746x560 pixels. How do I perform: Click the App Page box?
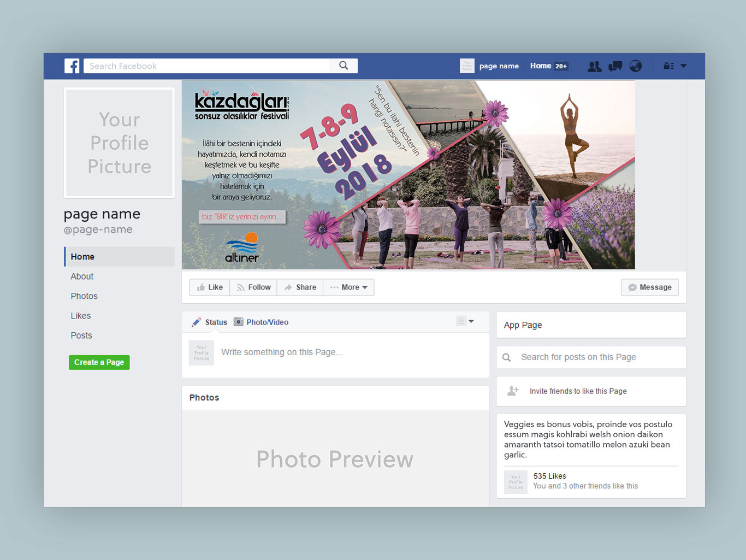591,325
